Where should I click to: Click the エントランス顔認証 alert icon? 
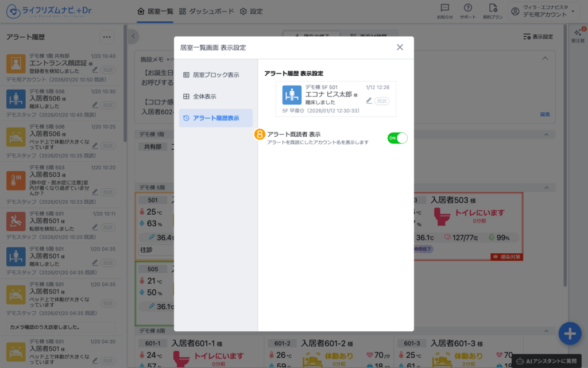[x=16, y=63]
